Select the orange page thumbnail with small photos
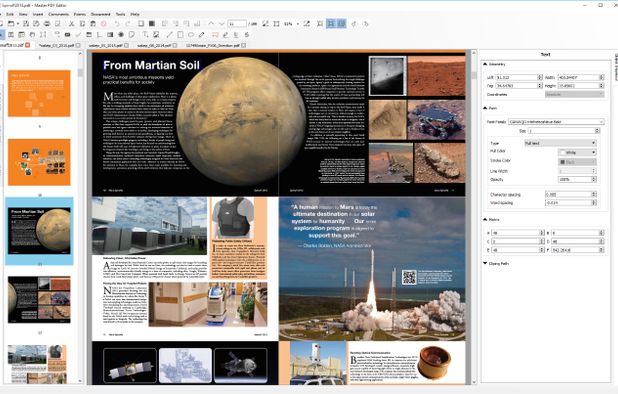 click(x=39, y=162)
